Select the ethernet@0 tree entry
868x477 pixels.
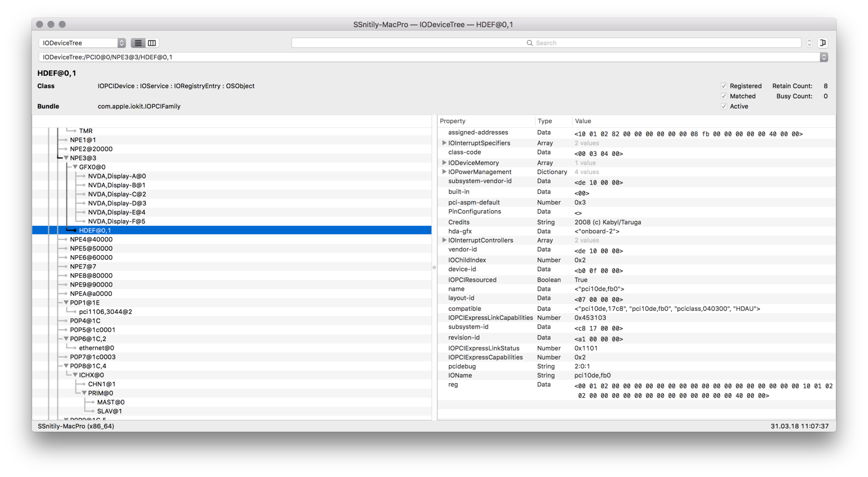(x=96, y=348)
